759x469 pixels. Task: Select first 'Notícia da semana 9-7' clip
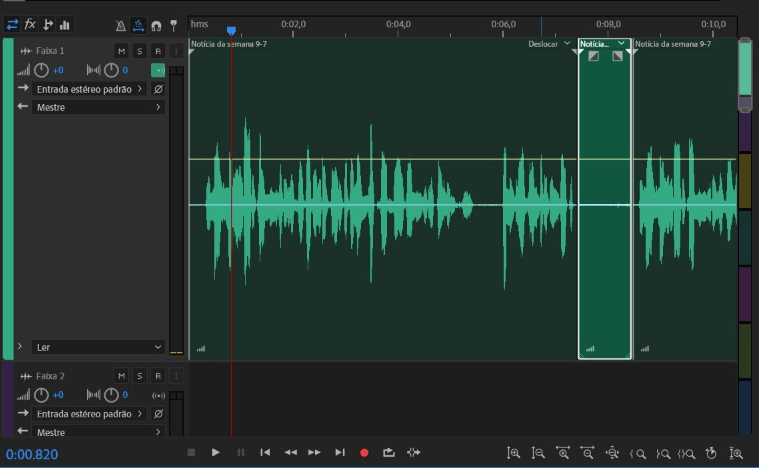382,198
